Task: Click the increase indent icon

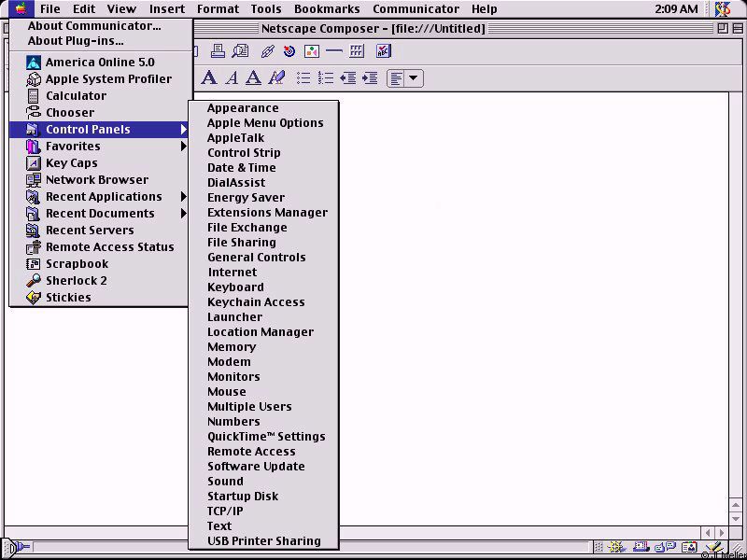Action: point(370,78)
